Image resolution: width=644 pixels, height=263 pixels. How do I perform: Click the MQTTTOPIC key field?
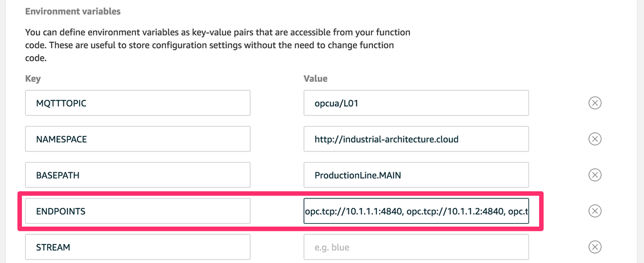[137, 103]
